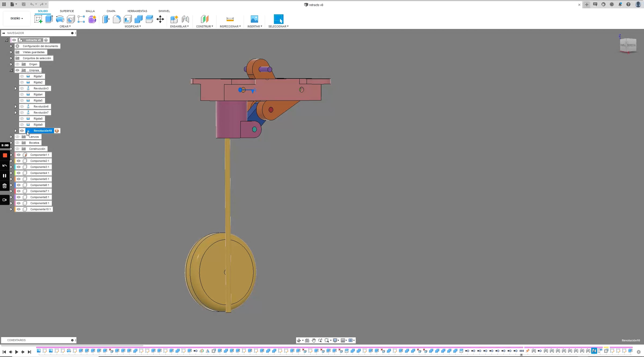Toggle visibility of the Uniones folder
Viewport: 644px width, 357px height.
click(x=17, y=70)
